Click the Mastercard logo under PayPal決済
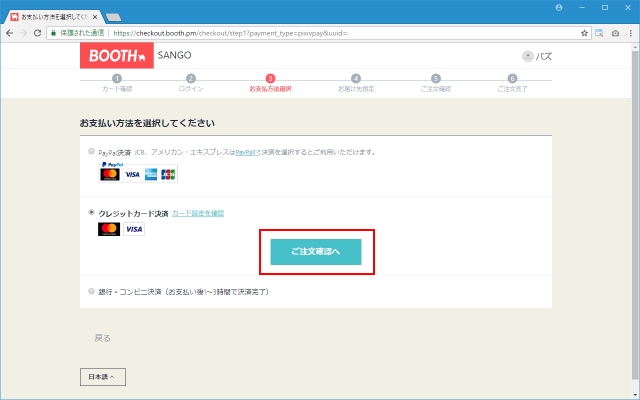The height and width of the screenshot is (400, 640). point(110,174)
